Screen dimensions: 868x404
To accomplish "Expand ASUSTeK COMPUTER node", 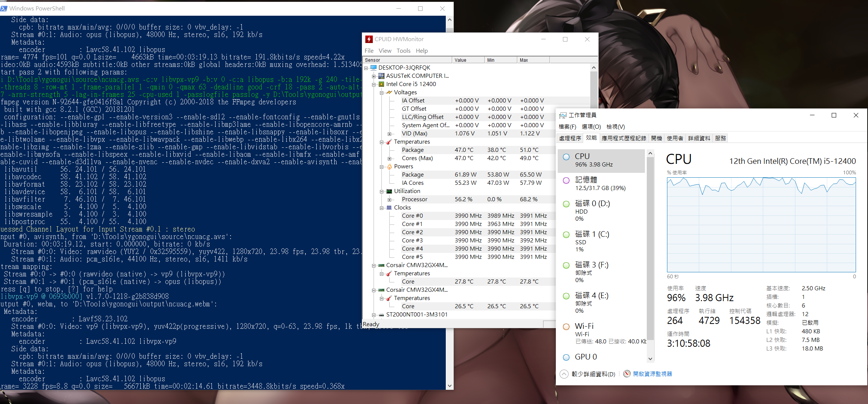I will click(x=374, y=76).
